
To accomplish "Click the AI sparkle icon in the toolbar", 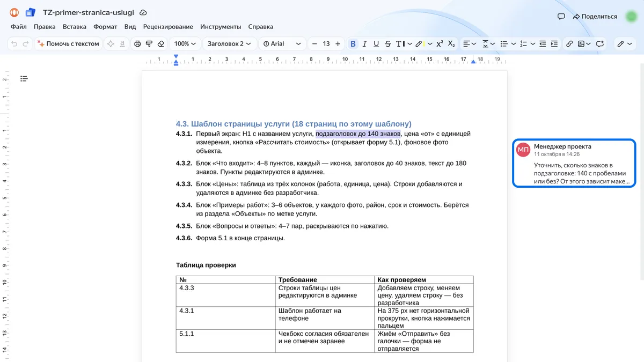I will point(111,44).
